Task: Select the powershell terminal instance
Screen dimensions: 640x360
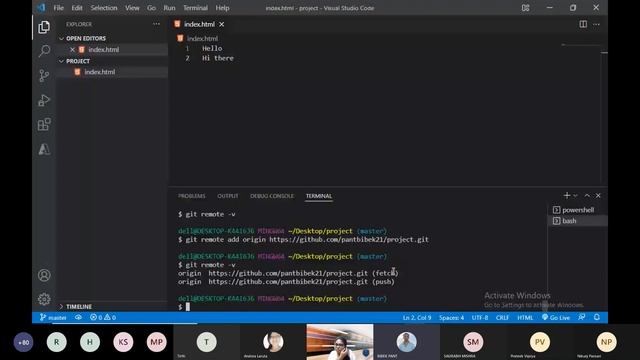Action: [x=577, y=210]
